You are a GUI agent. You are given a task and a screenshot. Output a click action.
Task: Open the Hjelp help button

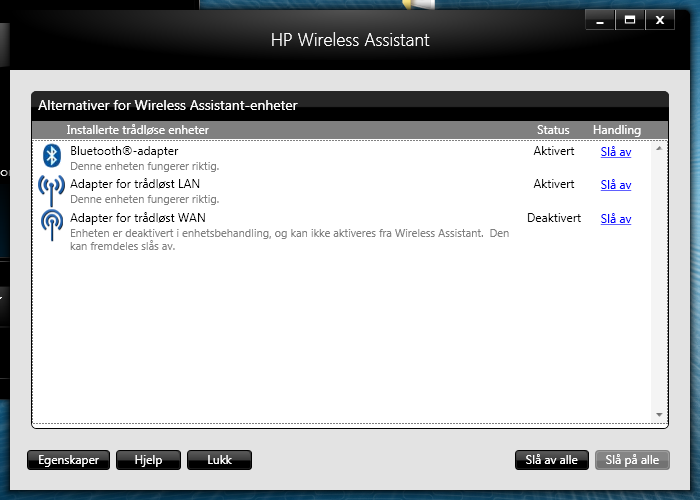point(148,460)
